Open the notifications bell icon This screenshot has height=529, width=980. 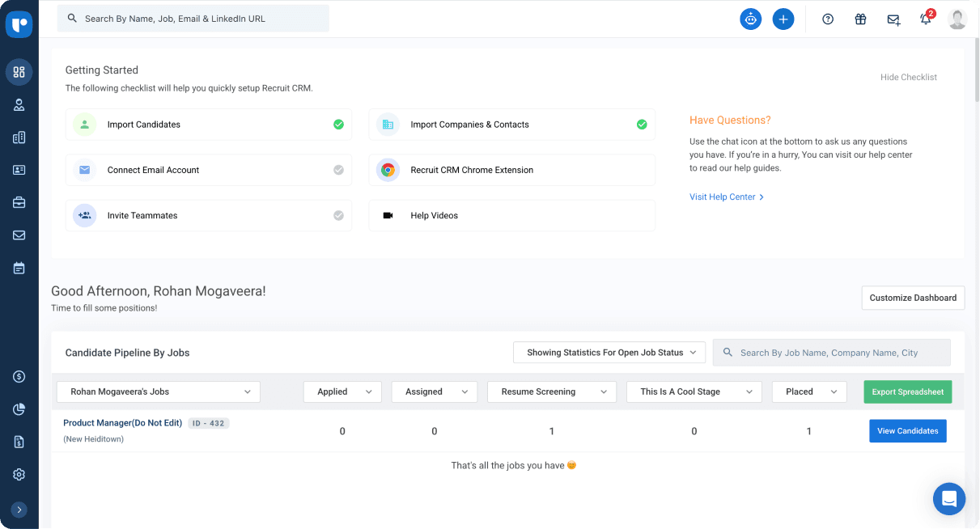point(926,19)
